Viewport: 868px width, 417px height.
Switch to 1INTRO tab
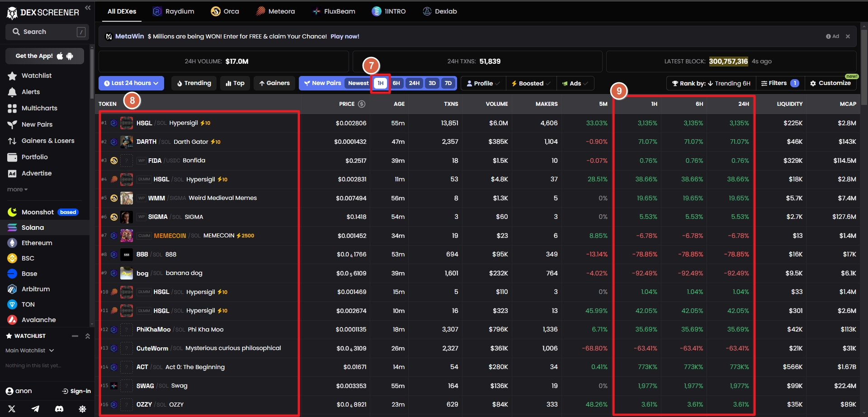point(389,11)
